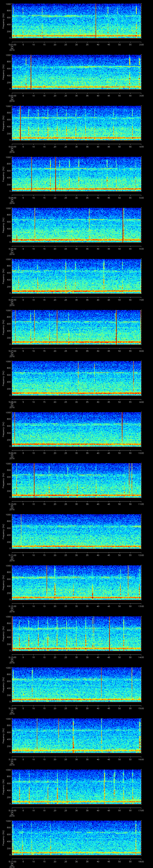Click the 15:00 end time label
Image resolution: width=153 pixels, height=868 pixels.
click(141, 708)
